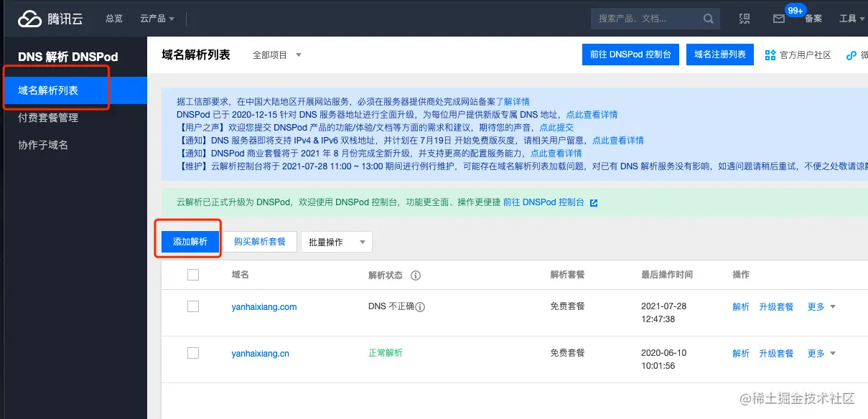Screen dimensions: 868x419
Task: Open 备案 in the top bar
Action: pyautogui.click(x=813, y=19)
